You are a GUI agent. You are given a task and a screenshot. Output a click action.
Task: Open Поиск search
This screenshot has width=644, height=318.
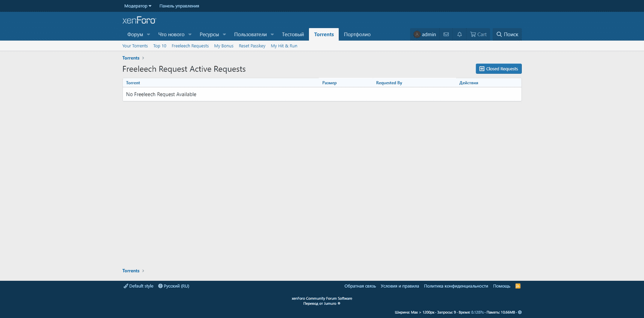pyautogui.click(x=507, y=35)
